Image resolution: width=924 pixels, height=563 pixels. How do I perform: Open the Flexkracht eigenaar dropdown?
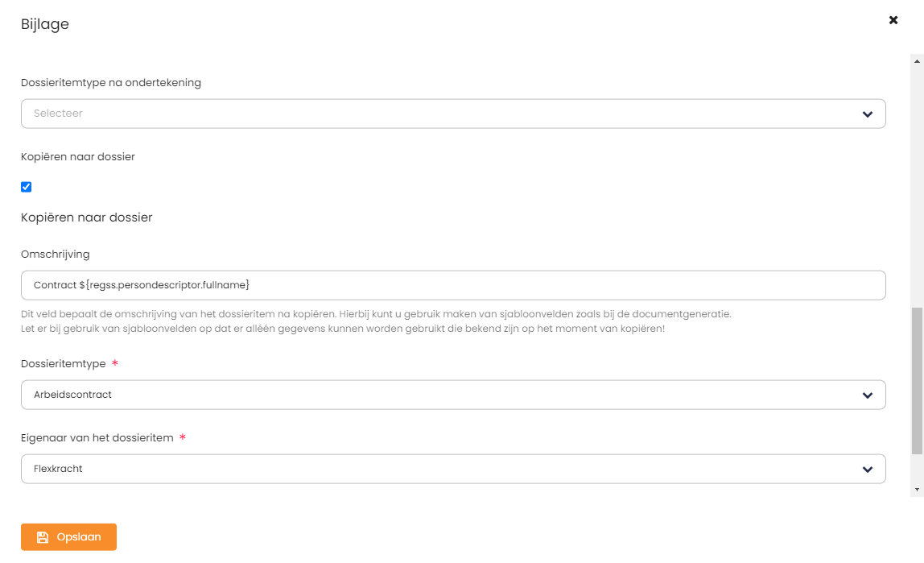point(453,470)
